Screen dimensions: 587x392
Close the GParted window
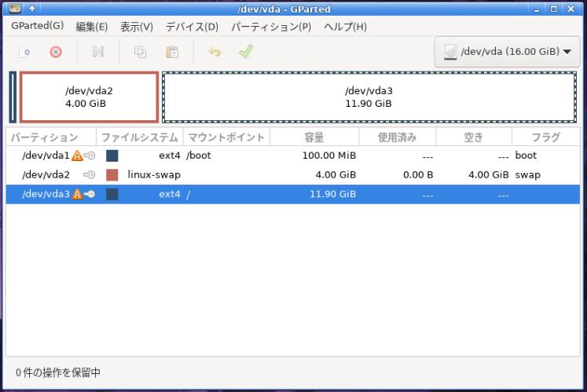click(x=570, y=9)
